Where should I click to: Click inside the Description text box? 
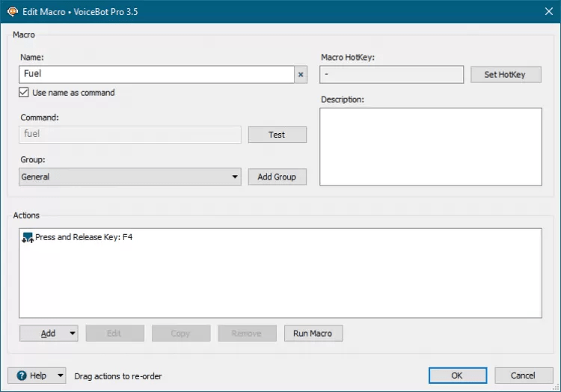click(x=430, y=147)
